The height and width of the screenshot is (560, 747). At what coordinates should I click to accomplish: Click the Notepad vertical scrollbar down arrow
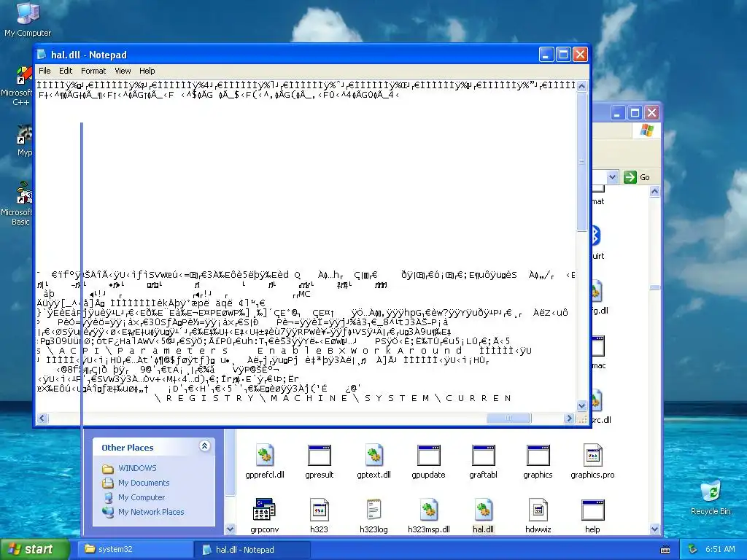coord(581,405)
